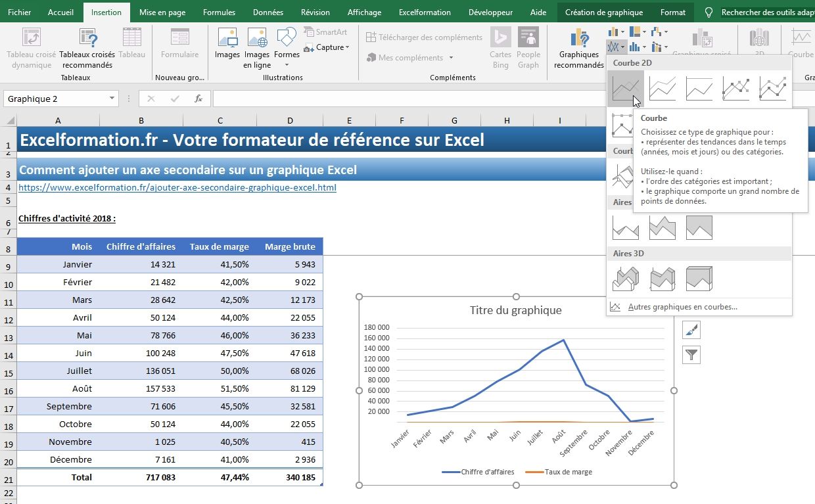Open the Fichier tab
Image resolution: width=815 pixels, height=504 pixels.
pyautogui.click(x=19, y=12)
